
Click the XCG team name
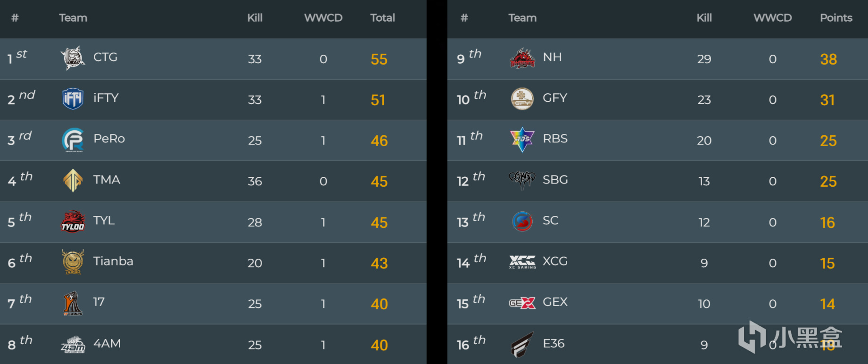[555, 261]
